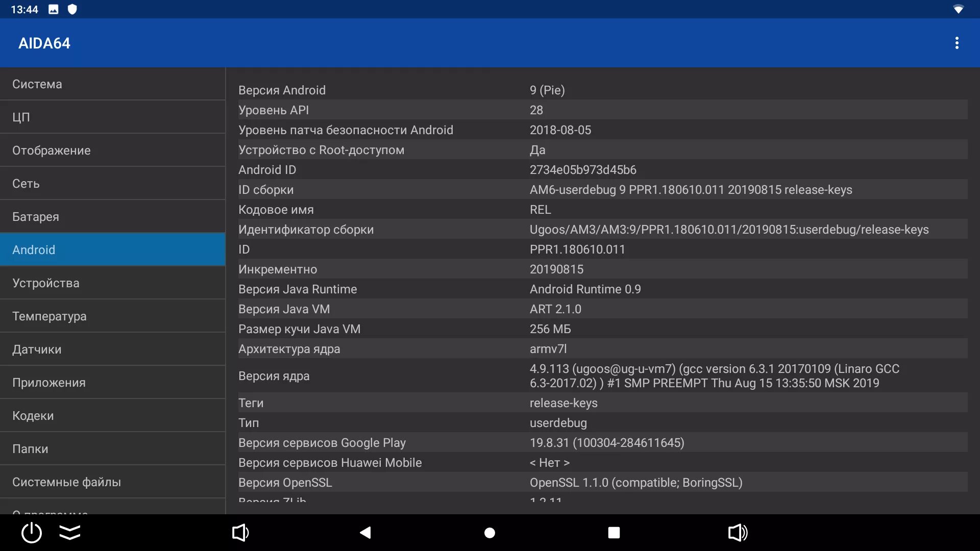Tap the double-chevron hide navigation bar icon

click(x=70, y=533)
